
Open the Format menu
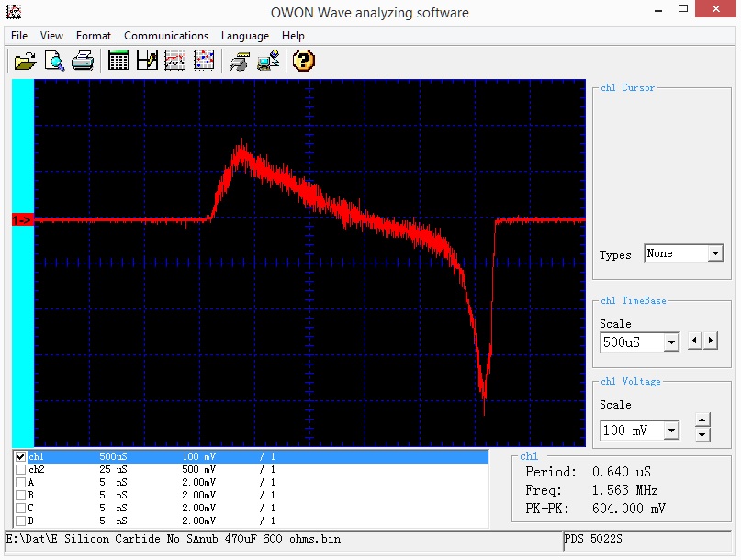(x=93, y=36)
